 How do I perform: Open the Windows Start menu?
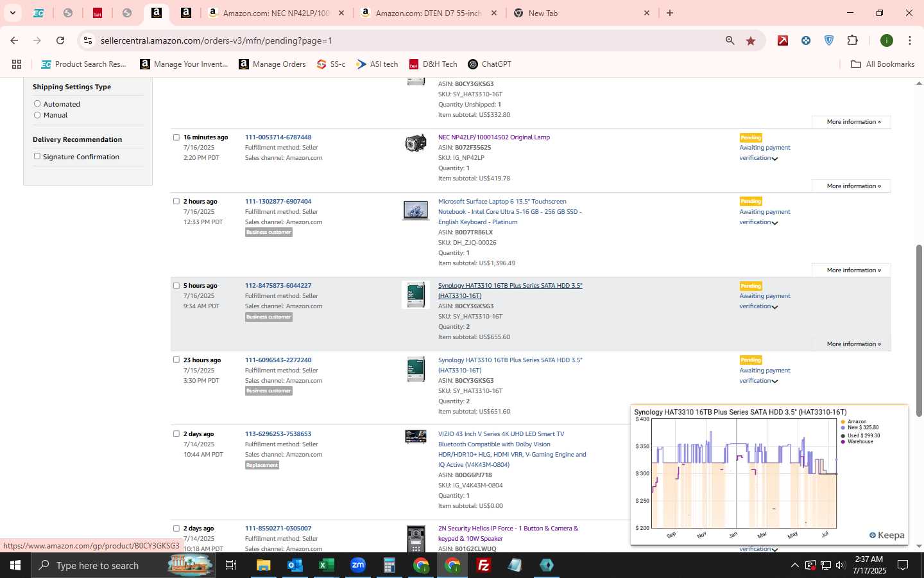click(15, 565)
